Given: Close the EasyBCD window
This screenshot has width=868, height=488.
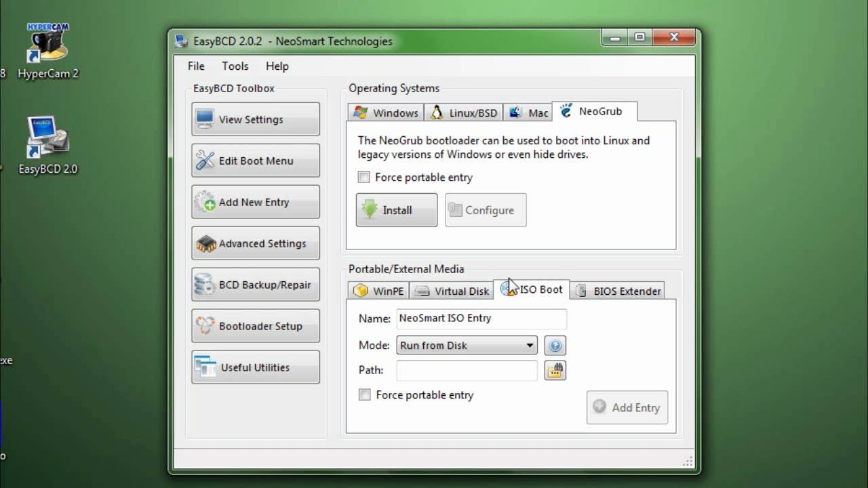Looking at the screenshot, I should (x=673, y=37).
